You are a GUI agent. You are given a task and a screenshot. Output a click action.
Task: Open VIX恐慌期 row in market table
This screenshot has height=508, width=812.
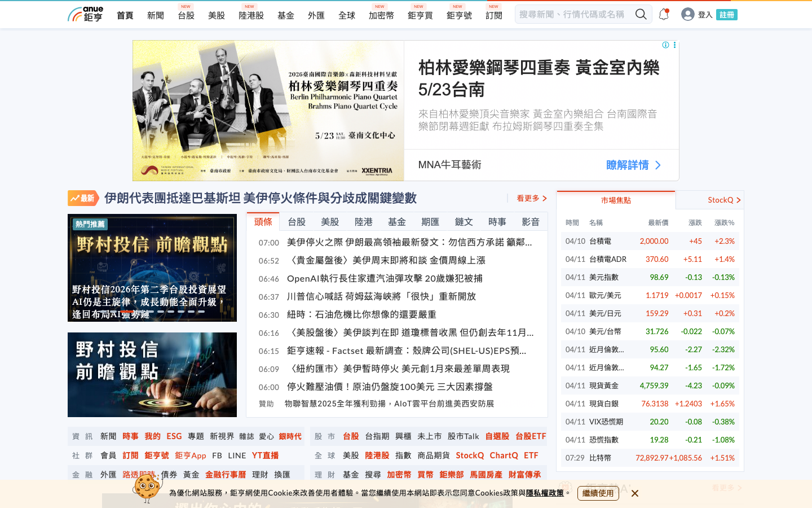pyautogui.click(x=650, y=422)
